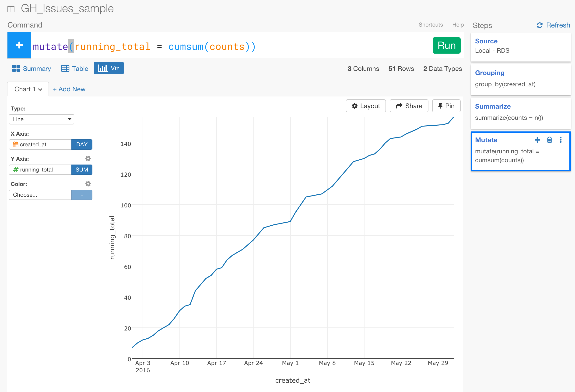This screenshot has height=392, width=575.
Task: Click the blue plus to add a new command step
Action: pos(19,45)
